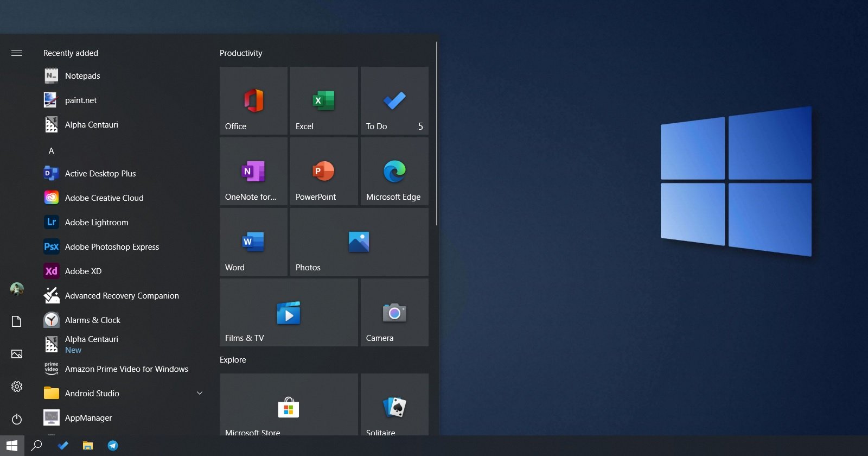Open Settings from the Start sidebar

pos(17,387)
